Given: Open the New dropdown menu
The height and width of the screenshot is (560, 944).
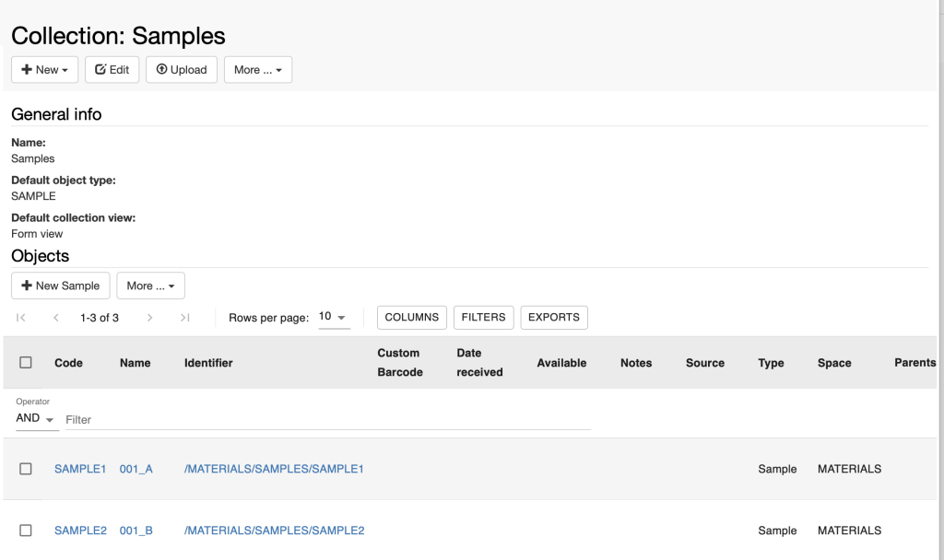Looking at the screenshot, I should pyautogui.click(x=44, y=70).
